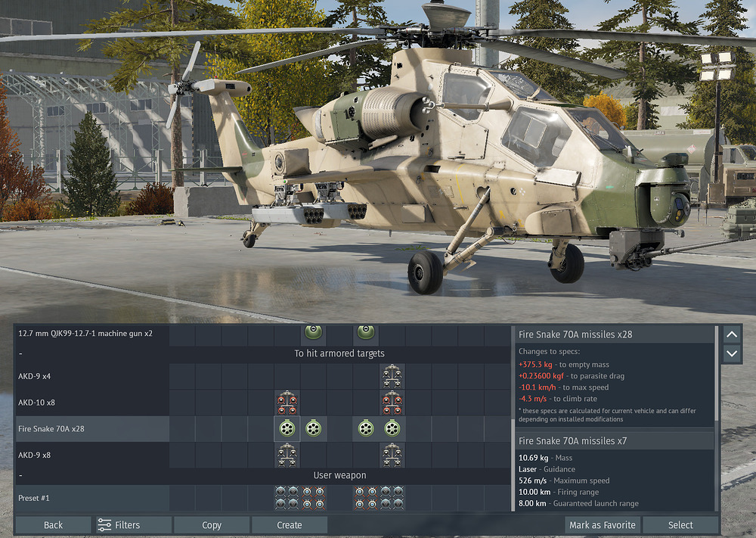Select the Preset #1 row
The height and width of the screenshot is (538, 756).
coord(263,498)
